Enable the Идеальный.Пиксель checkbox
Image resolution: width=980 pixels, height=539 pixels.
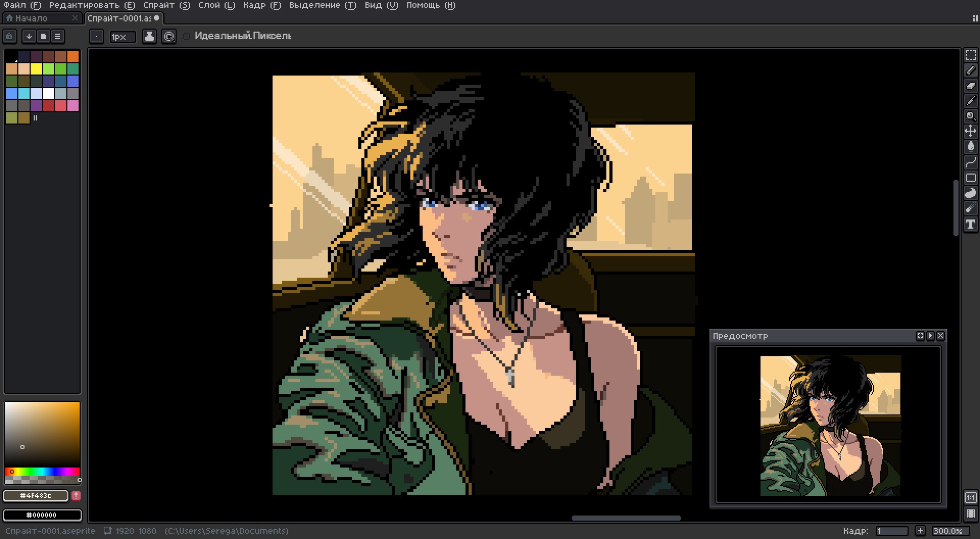tap(187, 36)
